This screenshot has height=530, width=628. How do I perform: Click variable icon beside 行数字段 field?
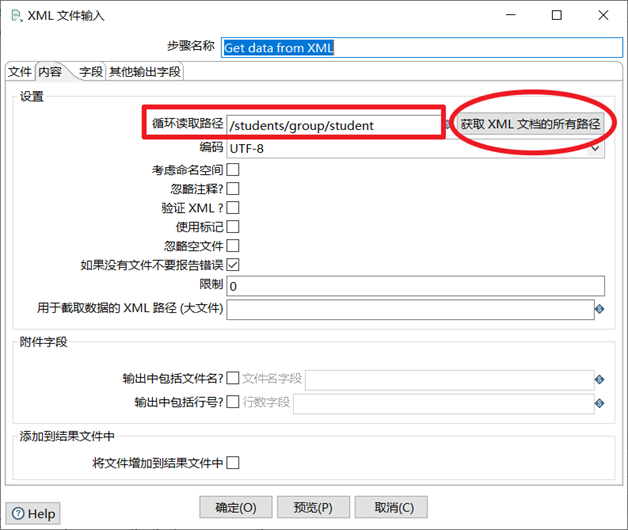(599, 403)
